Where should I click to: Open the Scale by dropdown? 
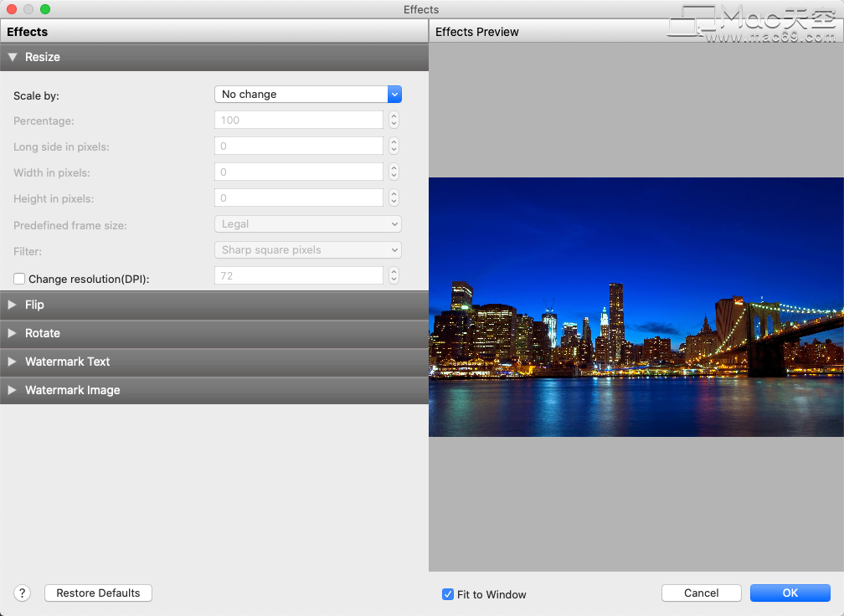pos(308,94)
